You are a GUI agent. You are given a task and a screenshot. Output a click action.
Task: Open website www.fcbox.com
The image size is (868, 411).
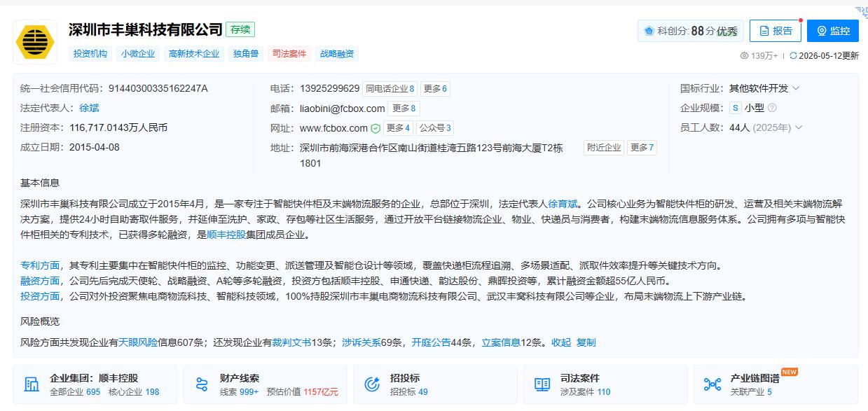click(x=333, y=128)
